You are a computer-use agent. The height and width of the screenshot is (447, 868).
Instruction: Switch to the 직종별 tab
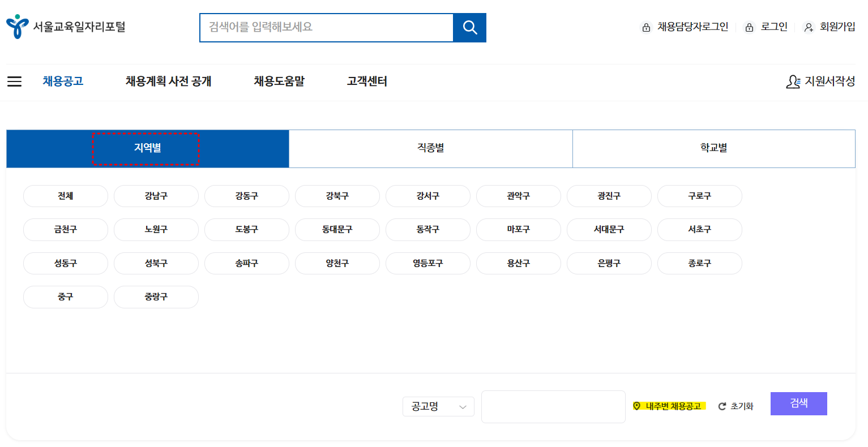pyautogui.click(x=430, y=148)
